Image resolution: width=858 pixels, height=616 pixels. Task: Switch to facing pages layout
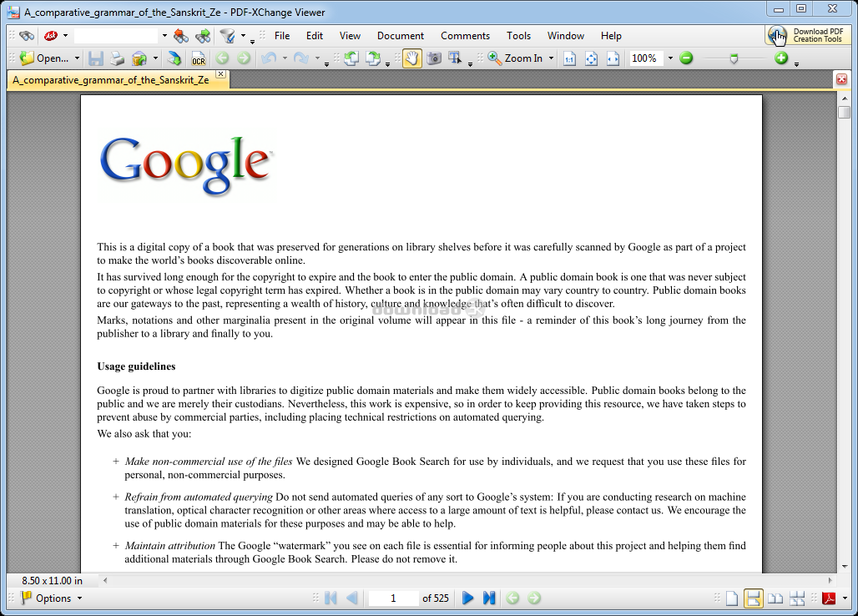pos(775,598)
